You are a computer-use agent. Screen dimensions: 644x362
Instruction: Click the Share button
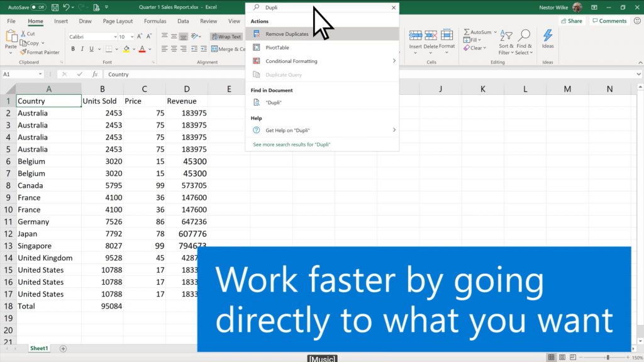[x=571, y=21]
